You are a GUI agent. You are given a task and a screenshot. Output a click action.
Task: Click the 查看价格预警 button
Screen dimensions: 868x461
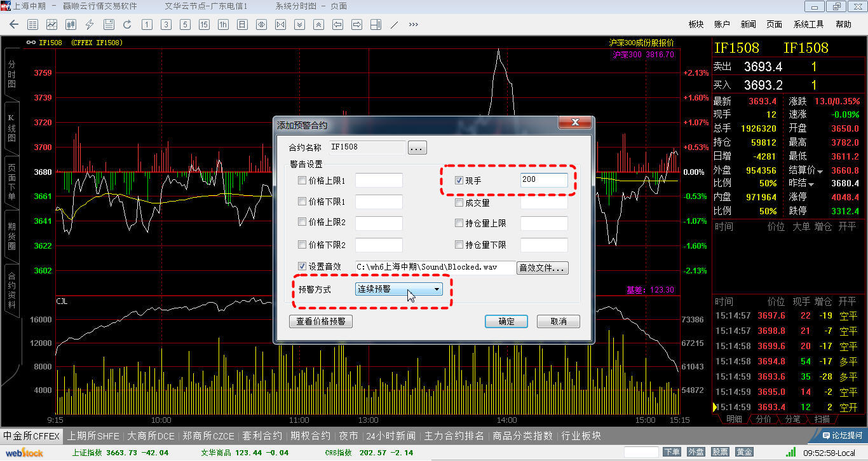coord(321,321)
